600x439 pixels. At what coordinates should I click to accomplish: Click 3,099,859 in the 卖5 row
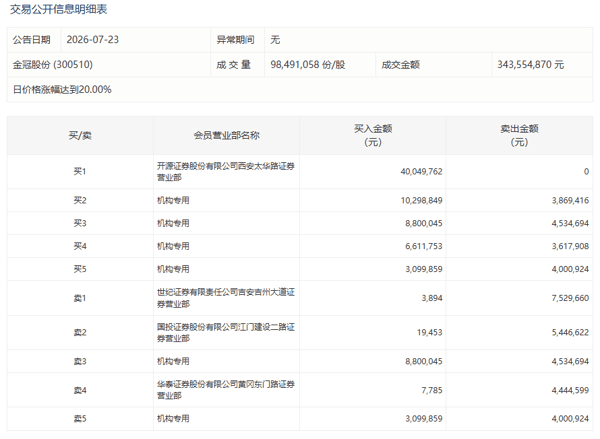(x=424, y=419)
